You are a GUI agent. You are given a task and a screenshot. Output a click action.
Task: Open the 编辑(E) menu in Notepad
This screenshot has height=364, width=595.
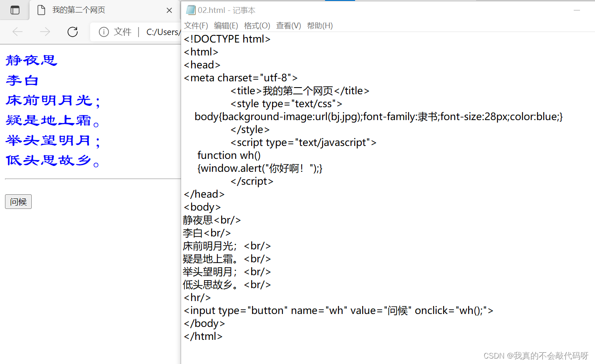[226, 26]
